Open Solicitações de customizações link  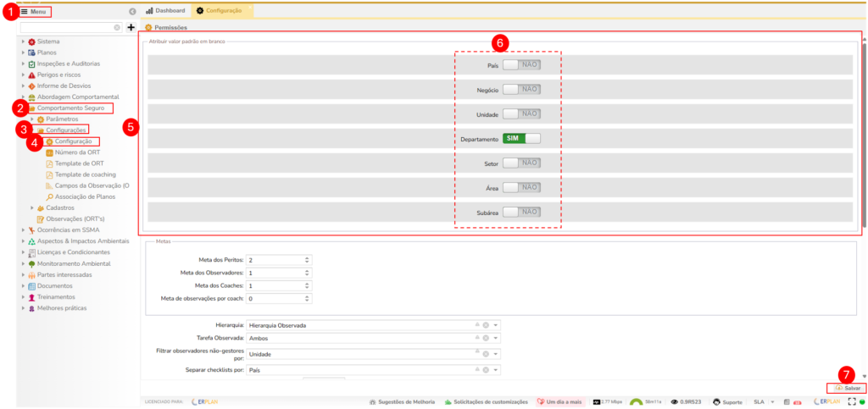click(x=486, y=402)
